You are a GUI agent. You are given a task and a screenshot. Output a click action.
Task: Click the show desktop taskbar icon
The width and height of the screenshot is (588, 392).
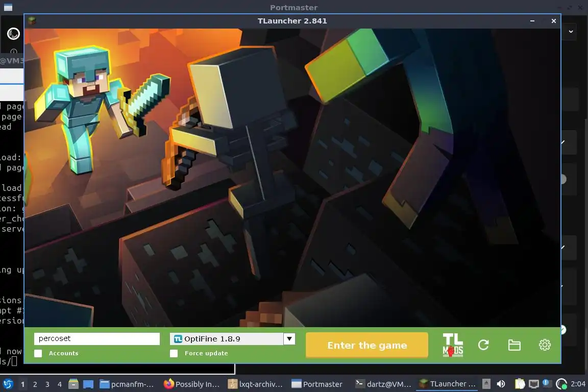coord(88,384)
